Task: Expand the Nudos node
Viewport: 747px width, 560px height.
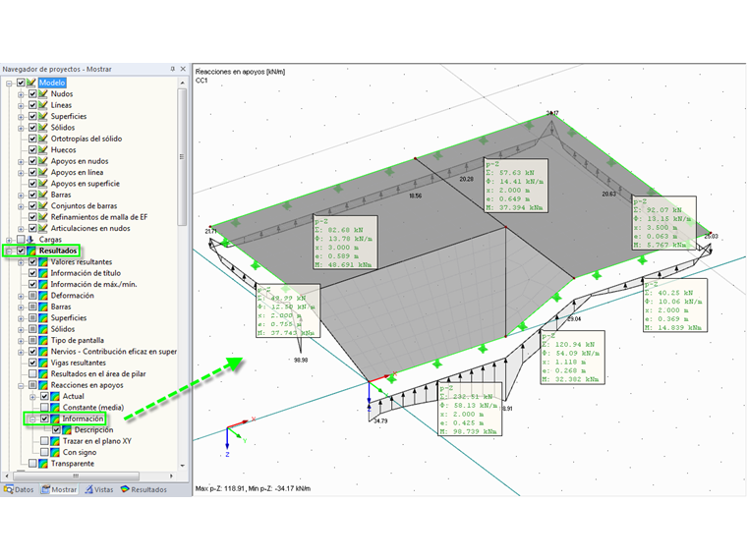Action: pos(21,94)
